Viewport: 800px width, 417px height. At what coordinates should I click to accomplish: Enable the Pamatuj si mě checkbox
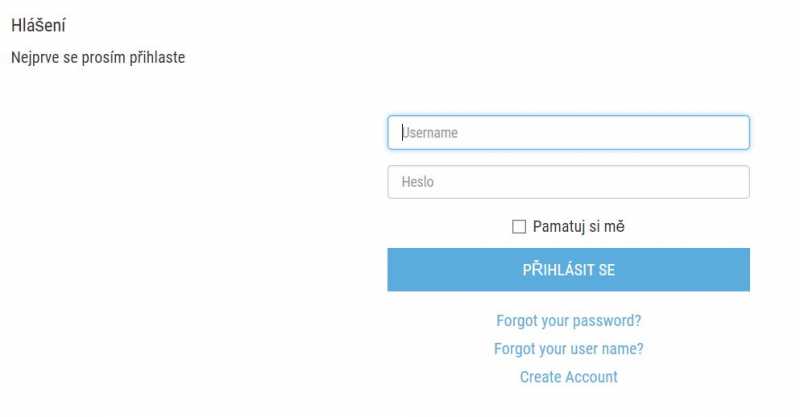click(519, 227)
